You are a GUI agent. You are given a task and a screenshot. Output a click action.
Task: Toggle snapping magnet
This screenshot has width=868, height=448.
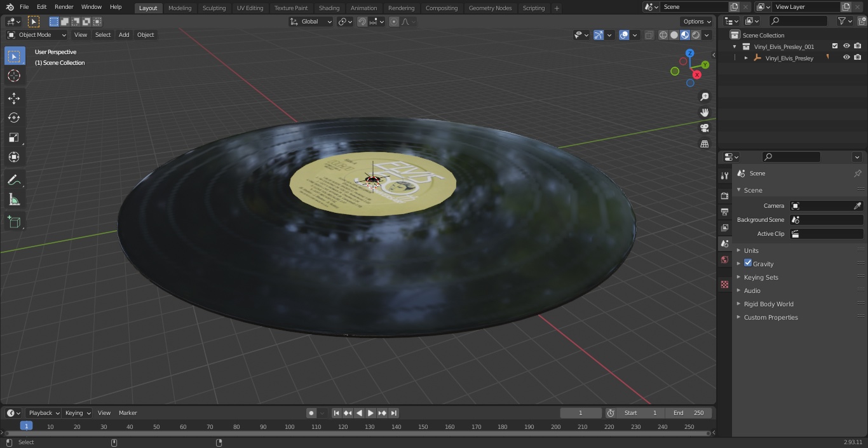click(362, 22)
